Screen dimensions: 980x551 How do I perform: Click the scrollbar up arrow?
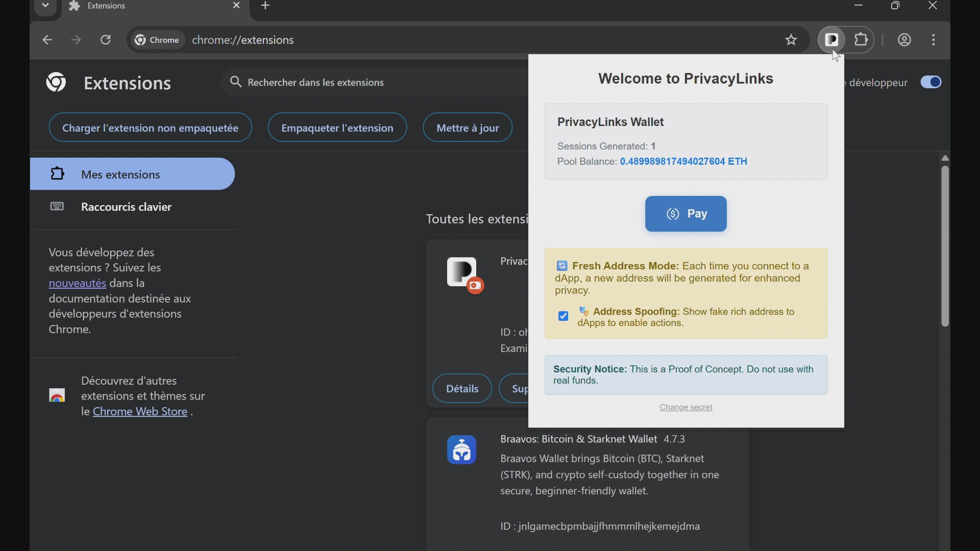(945, 158)
